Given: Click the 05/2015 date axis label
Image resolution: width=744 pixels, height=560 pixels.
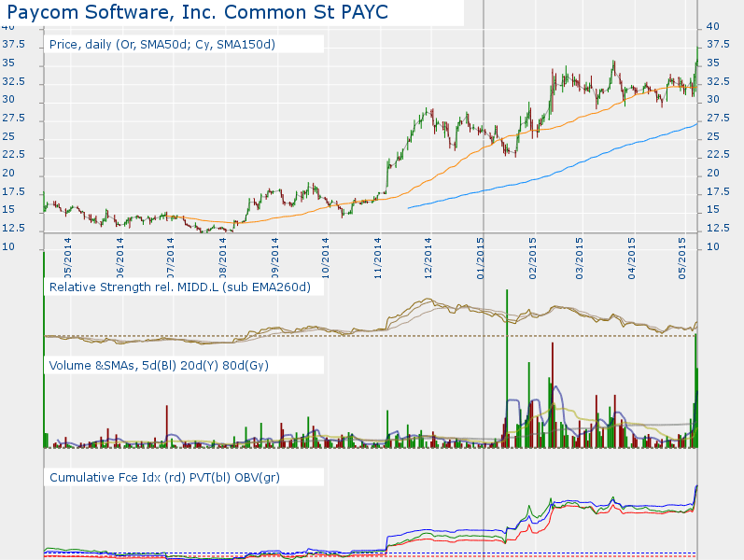Looking at the screenshot, I should [x=681, y=259].
